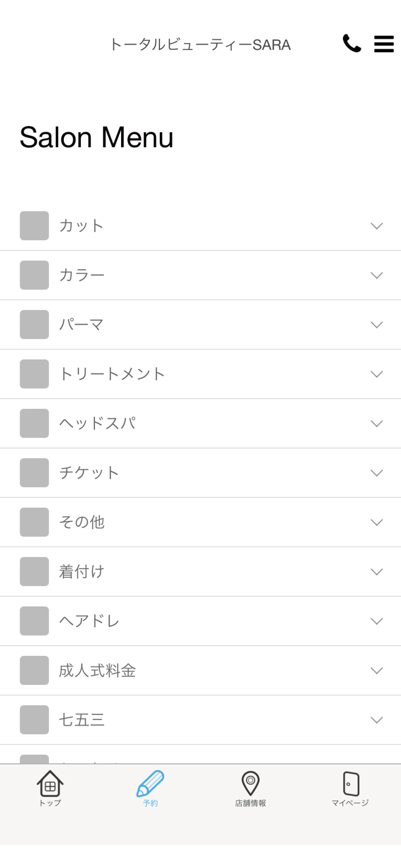Expand the トリートメント chevron
This screenshot has width=401, height=868.
pyautogui.click(x=376, y=374)
